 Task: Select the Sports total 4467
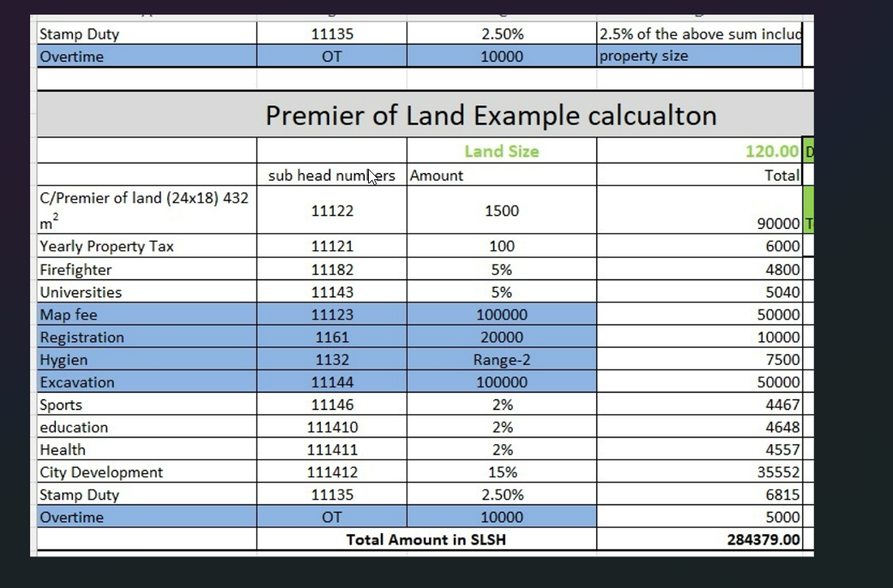pyautogui.click(x=699, y=405)
